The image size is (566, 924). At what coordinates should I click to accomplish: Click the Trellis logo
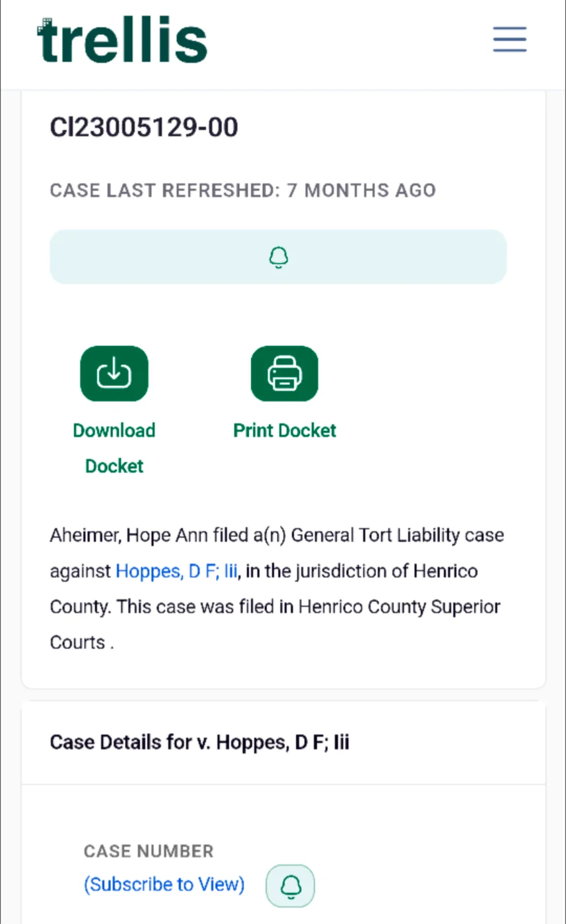[123, 41]
